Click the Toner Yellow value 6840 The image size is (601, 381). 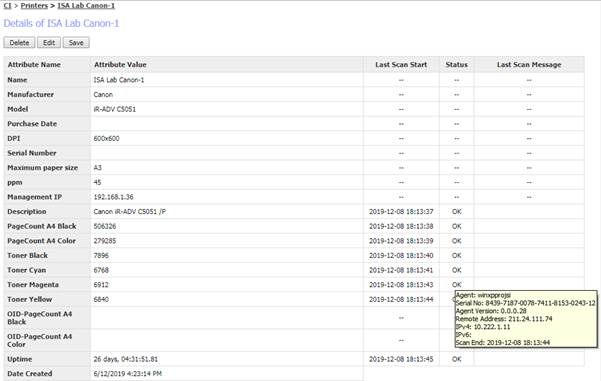[x=101, y=299]
